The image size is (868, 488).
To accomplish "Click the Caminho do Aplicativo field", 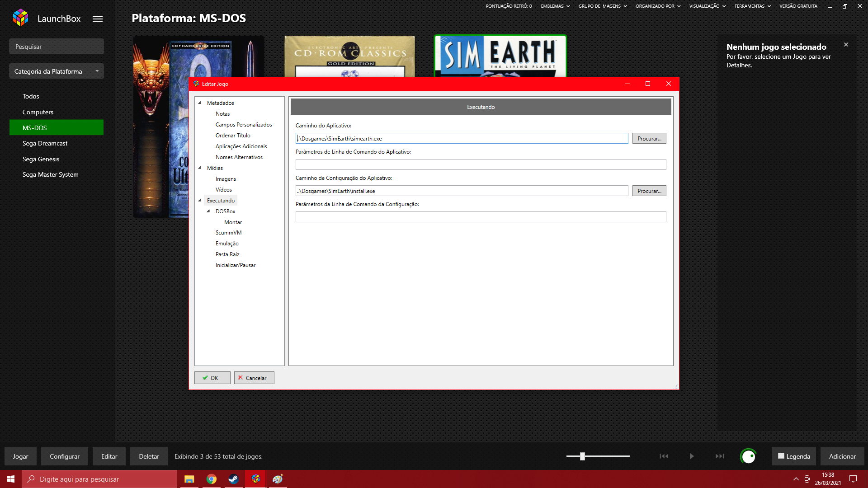I will coord(462,138).
